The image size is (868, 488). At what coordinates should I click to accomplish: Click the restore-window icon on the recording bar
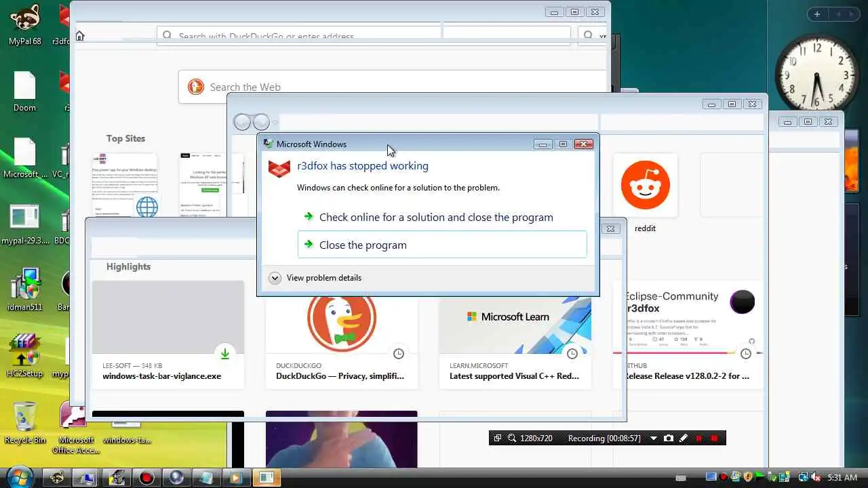498,439
